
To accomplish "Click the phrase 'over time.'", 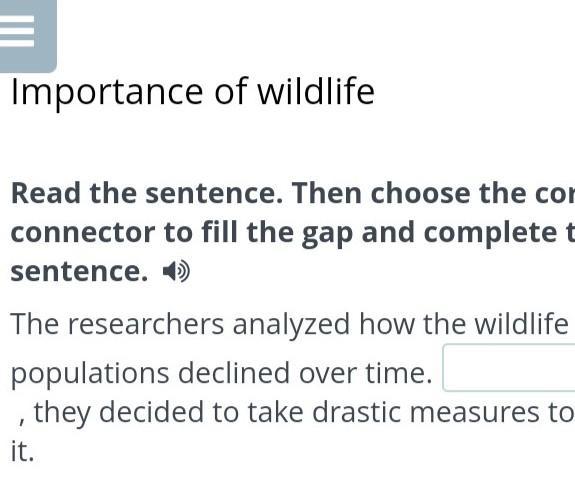I will 366,373.
